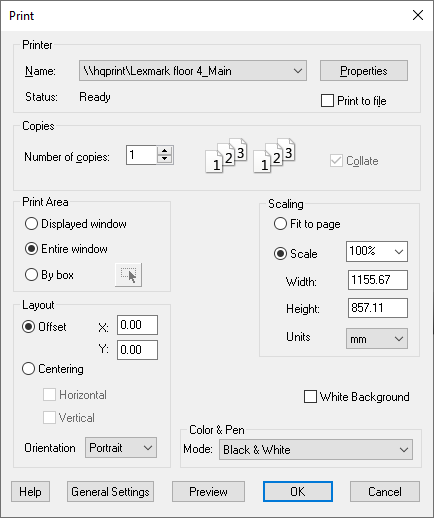Open the printer Name dropdown
Viewport: 434px width, 518px height.
(x=193, y=71)
